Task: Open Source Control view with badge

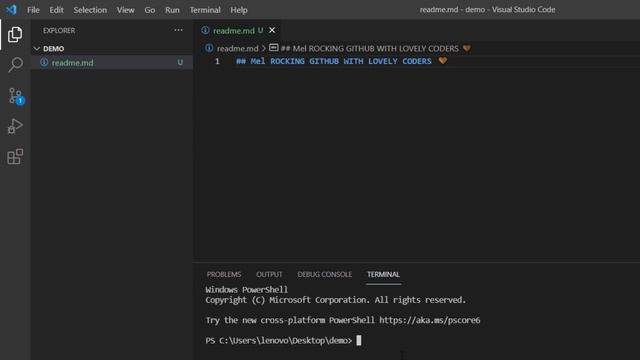Action: point(16,96)
